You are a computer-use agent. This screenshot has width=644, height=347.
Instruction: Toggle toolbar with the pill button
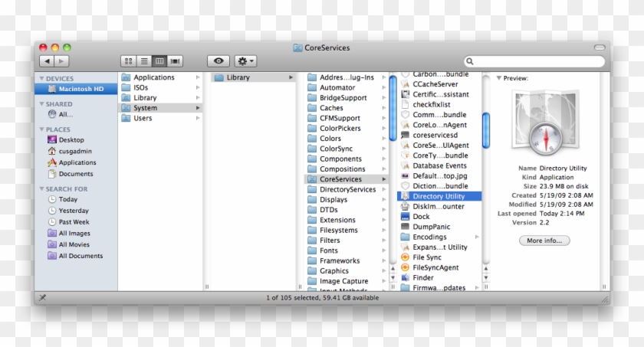pyautogui.click(x=600, y=47)
